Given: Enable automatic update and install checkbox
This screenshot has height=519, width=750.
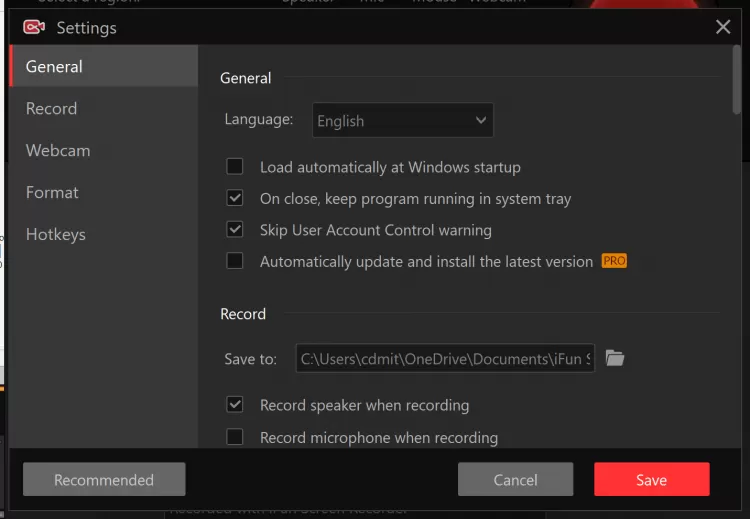Looking at the screenshot, I should point(235,261).
